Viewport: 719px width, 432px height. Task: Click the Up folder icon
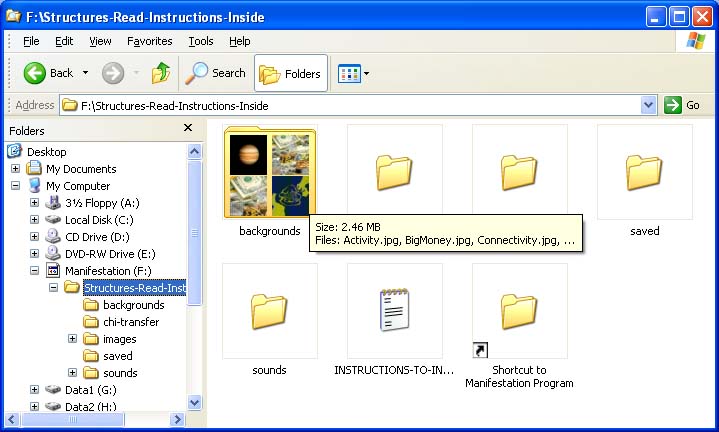tap(161, 73)
